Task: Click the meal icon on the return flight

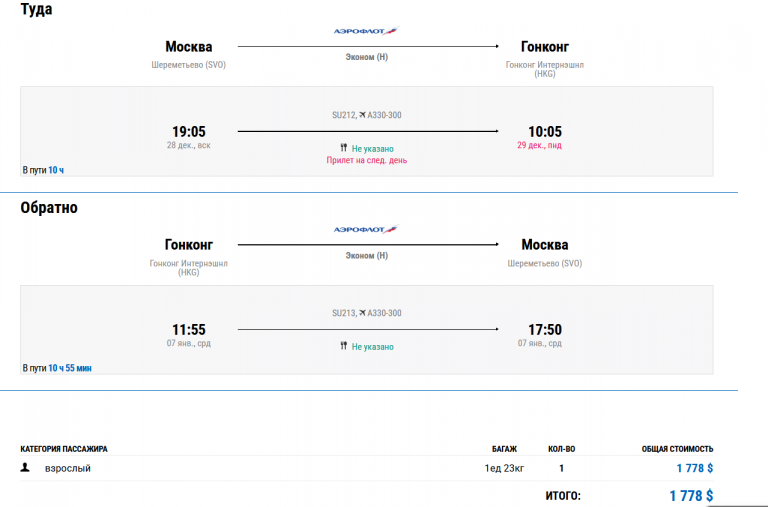Action: tap(343, 346)
